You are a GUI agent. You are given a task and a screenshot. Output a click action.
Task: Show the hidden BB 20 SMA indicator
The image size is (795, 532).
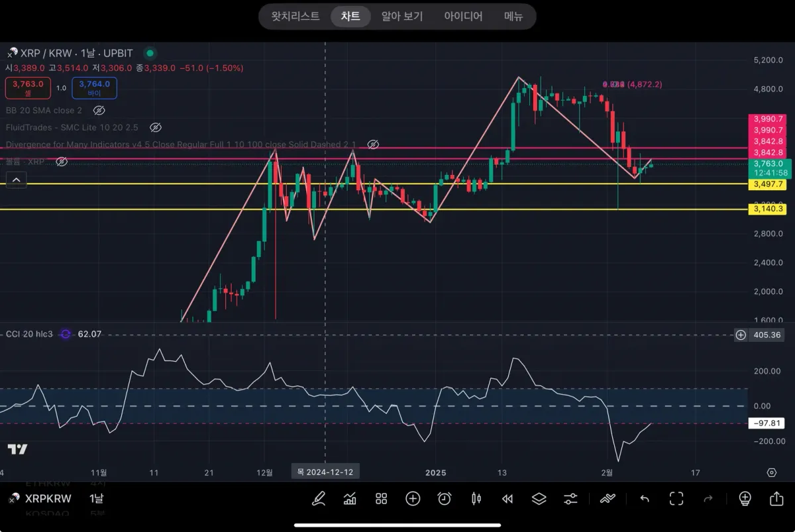coord(99,110)
